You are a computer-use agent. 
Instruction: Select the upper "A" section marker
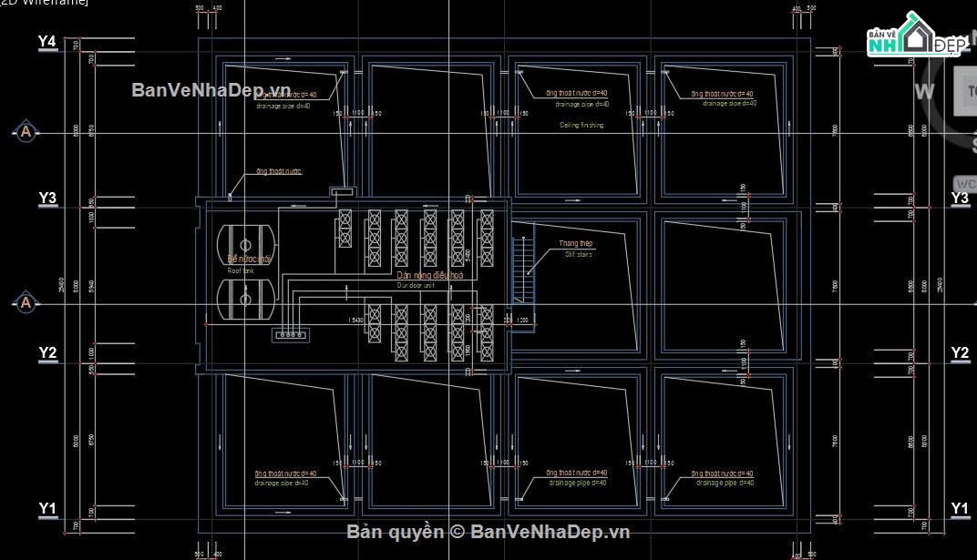26,131
